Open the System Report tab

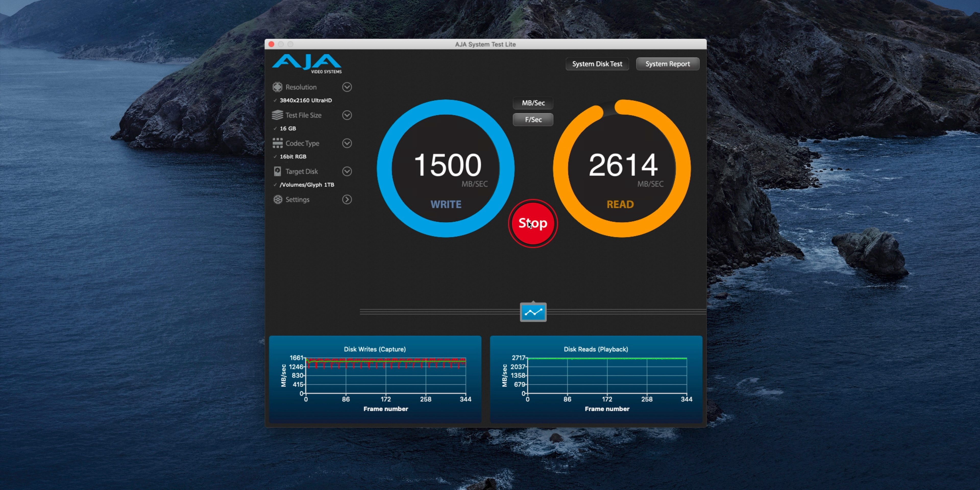667,64
